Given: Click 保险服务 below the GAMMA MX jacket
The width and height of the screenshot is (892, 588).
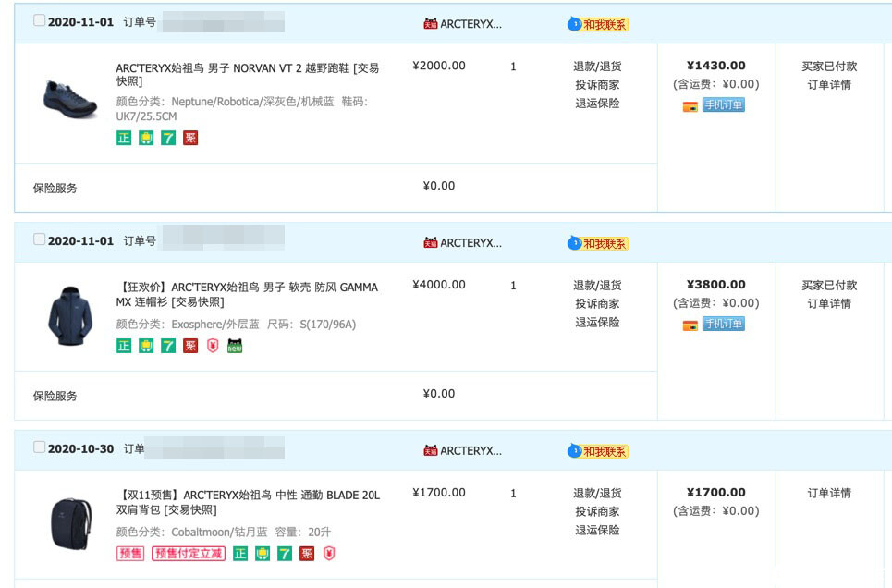Looking at the screenshot, I should (x=55, y=397).
